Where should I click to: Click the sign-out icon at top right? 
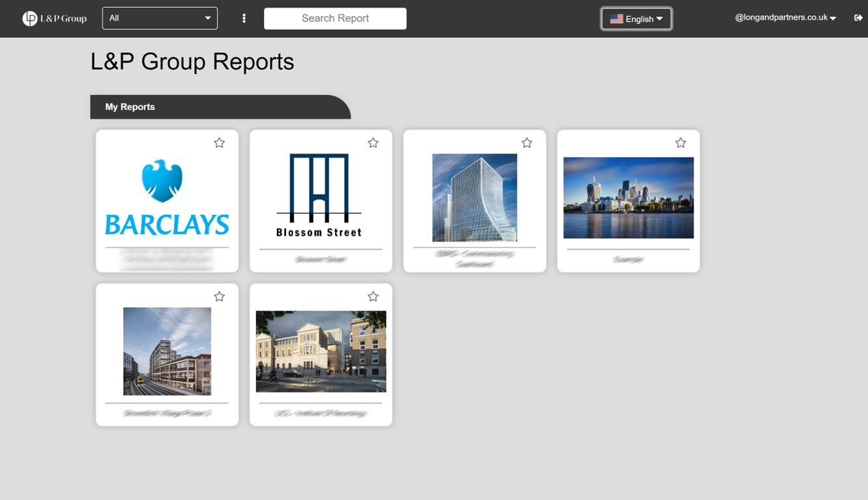tap(858, 18)
